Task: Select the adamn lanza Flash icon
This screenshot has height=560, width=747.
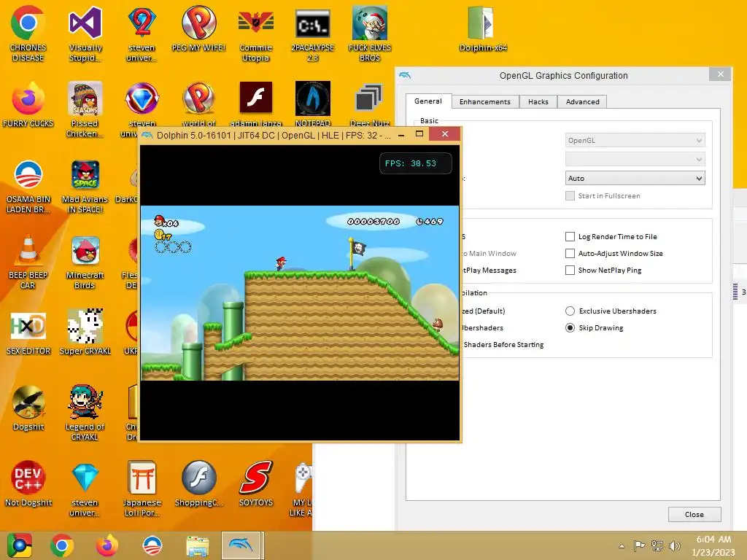Action: tap(256, 102)
